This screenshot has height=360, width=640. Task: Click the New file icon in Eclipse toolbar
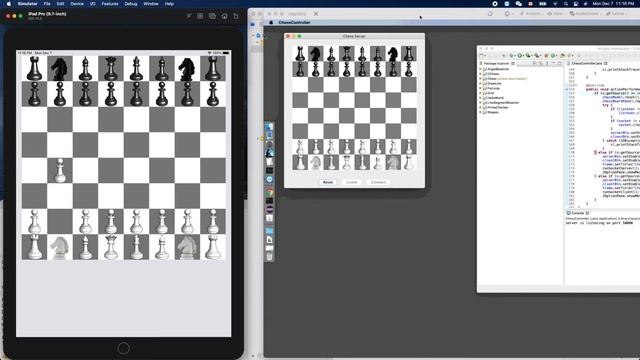tap(482, 56)
